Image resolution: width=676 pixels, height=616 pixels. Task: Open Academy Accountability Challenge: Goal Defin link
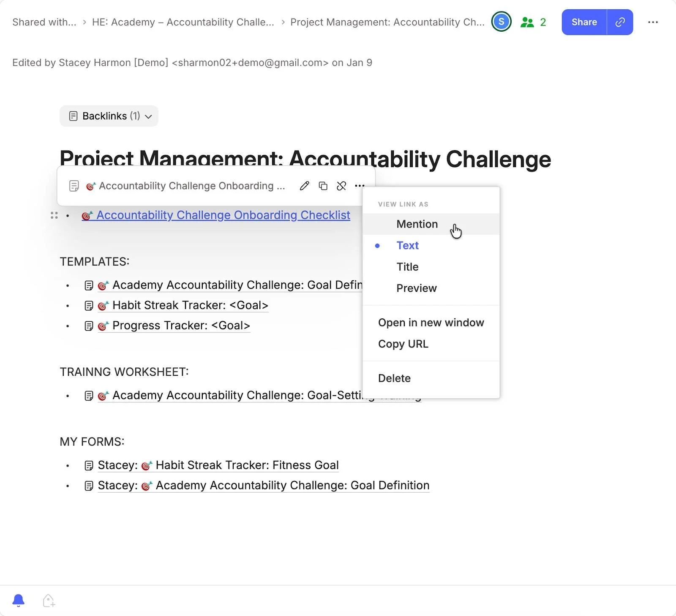pos(230,285)
